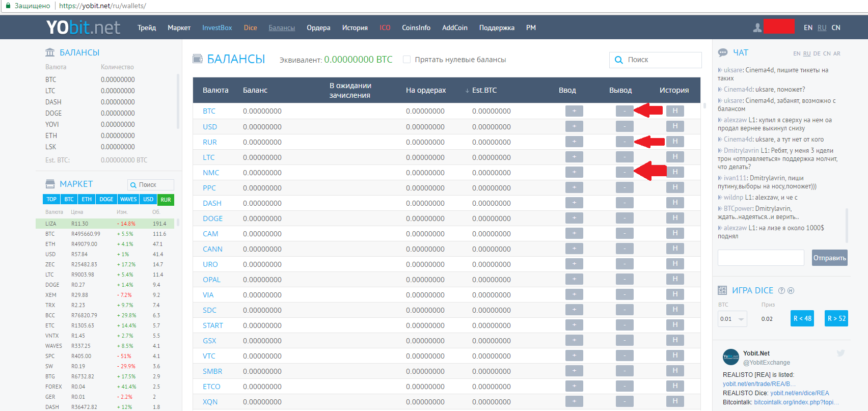Click the deposit plus button for LTC

coord(574,157)
